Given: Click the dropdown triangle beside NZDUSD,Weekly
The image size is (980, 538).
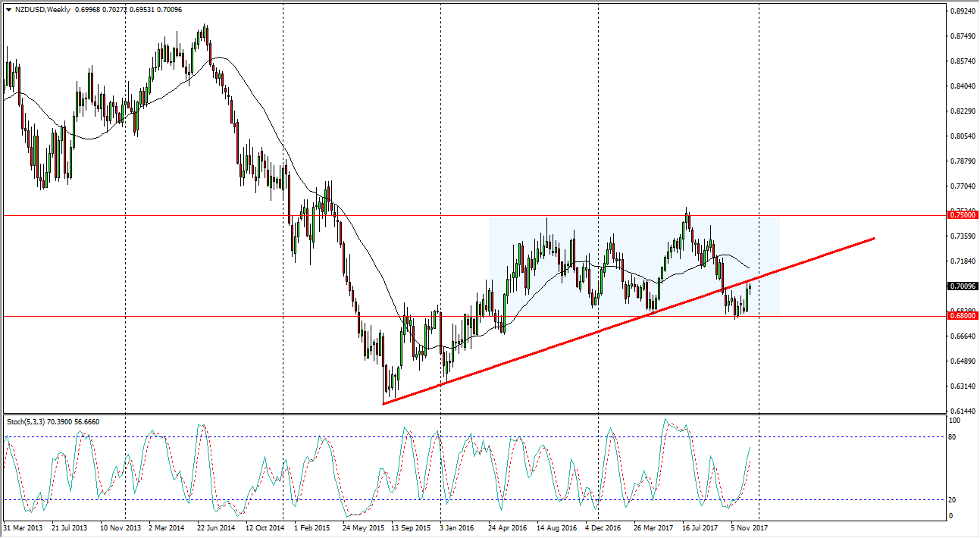Looking at the screenshot, I should point(8,10).
